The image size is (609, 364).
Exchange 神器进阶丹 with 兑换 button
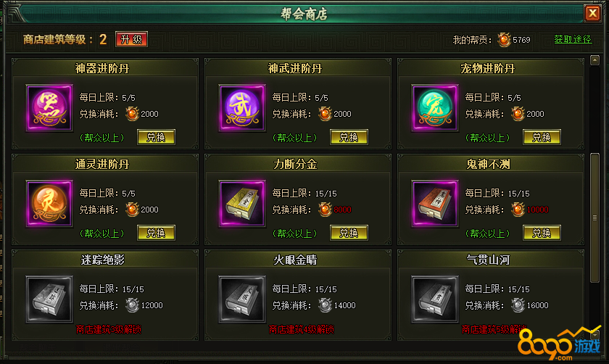156,137
